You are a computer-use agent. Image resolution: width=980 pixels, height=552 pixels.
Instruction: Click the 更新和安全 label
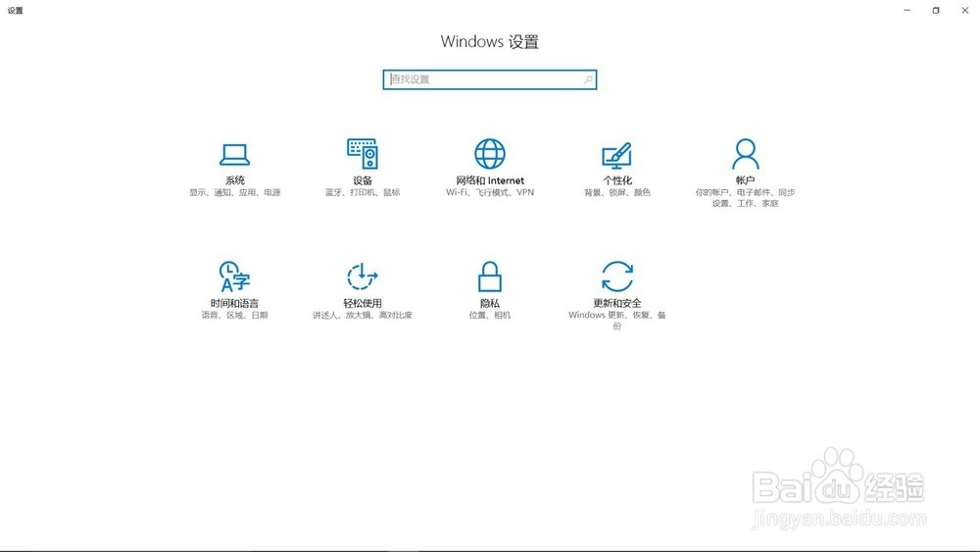(x=616, y=303)
